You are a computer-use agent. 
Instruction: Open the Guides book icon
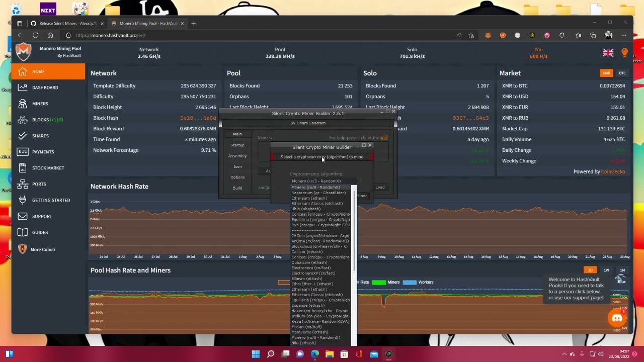[x=22, y=232]
